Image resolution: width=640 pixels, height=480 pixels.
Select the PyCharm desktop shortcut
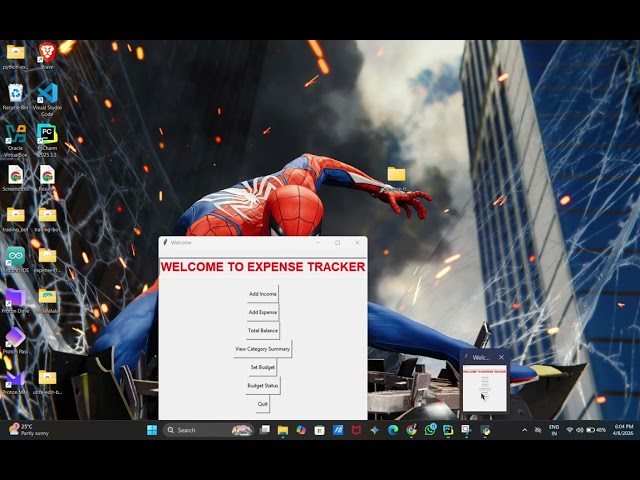tap(47, 141)
